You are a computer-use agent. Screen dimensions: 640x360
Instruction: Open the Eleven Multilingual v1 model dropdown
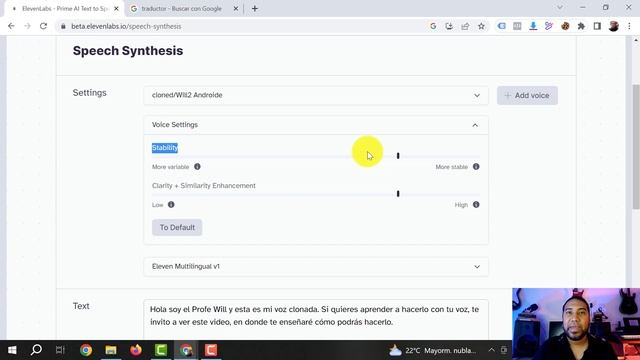(316, 267)
